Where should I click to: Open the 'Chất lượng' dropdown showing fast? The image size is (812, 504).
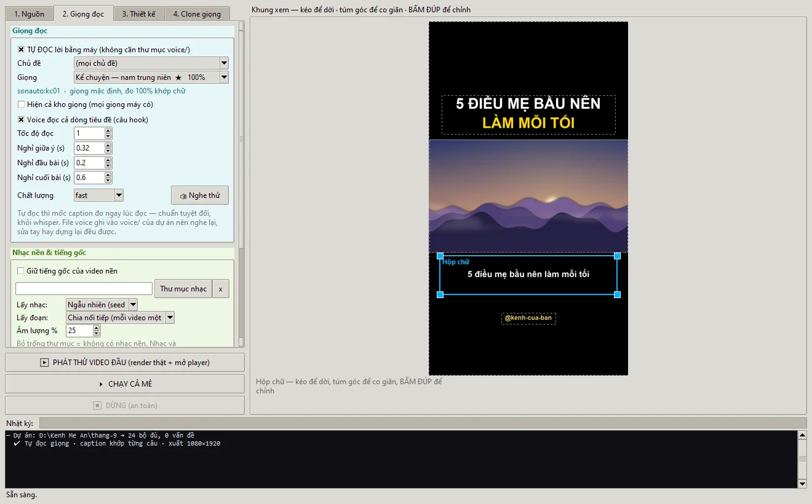pos(98,195)
